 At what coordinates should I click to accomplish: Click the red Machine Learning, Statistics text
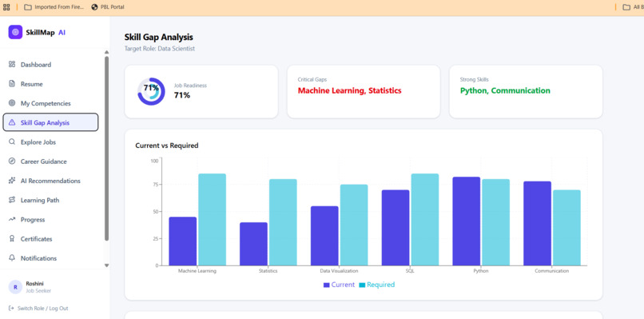(349, 90)
